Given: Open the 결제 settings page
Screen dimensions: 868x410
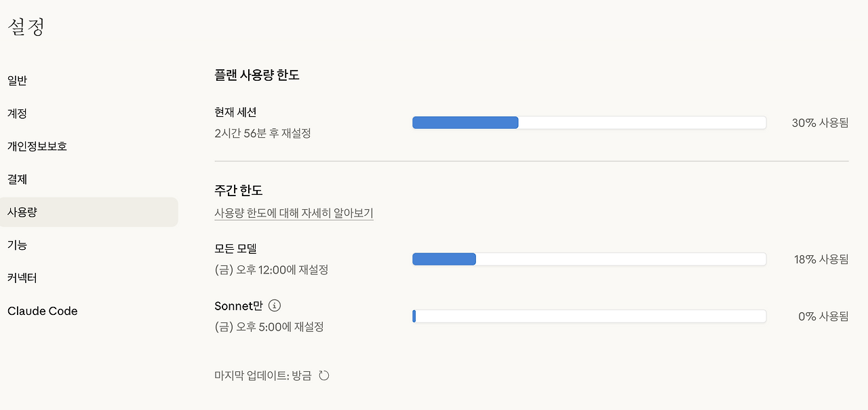Looking at the screenshot, I should tap(18, 179).
